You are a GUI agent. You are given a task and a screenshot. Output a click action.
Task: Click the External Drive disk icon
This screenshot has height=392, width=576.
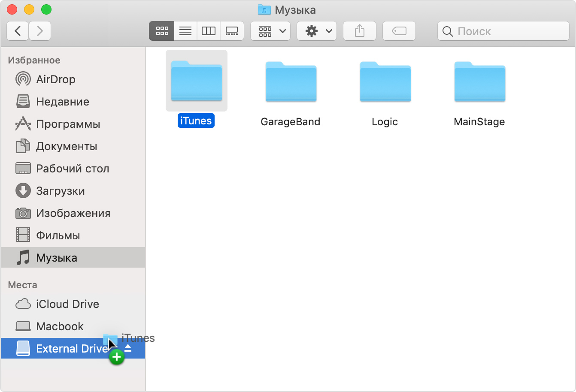(23, 348)
